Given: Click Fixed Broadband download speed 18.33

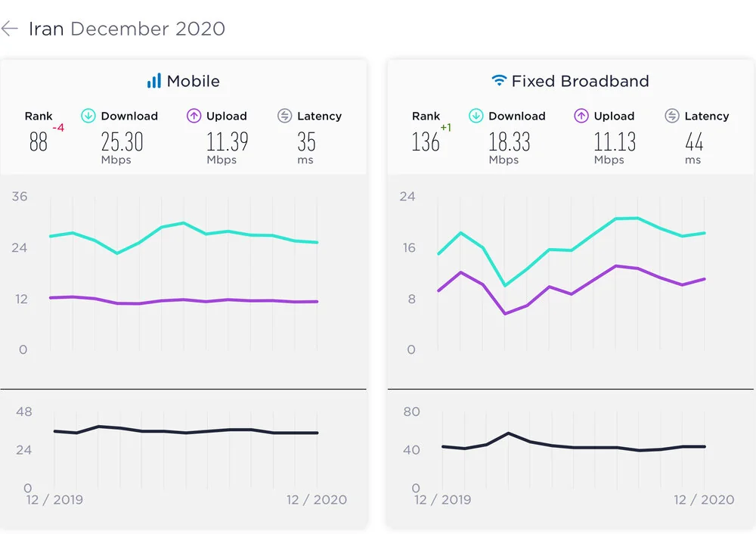Looking at the screenshot, I should 509,141.
